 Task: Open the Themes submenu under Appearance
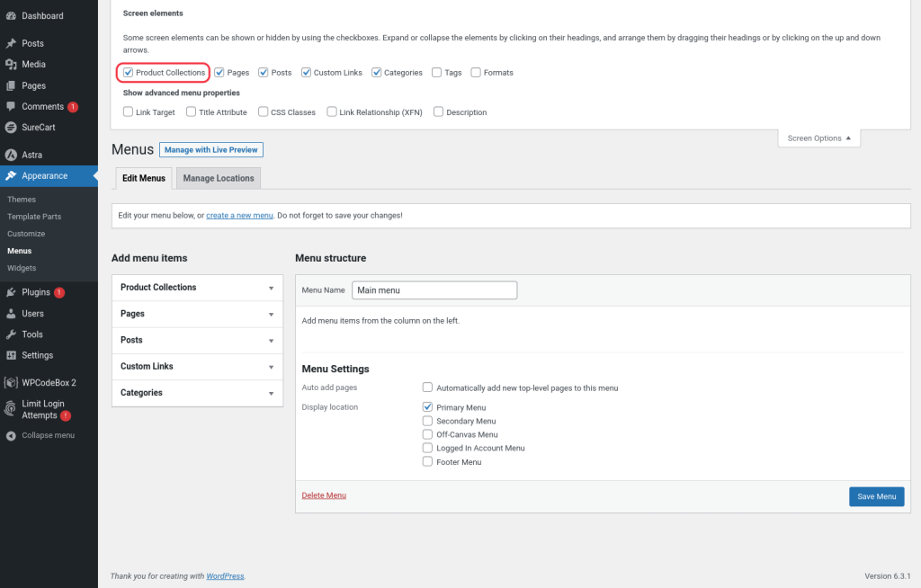point(22,200)
